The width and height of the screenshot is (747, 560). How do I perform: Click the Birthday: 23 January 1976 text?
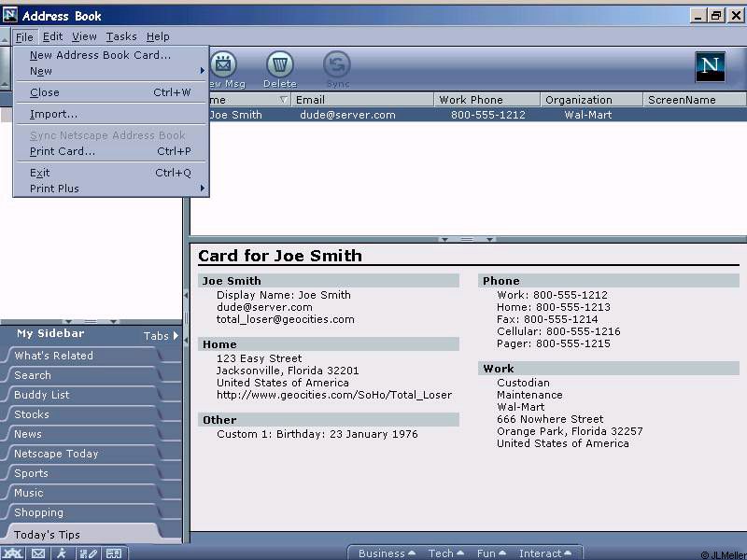346,434
